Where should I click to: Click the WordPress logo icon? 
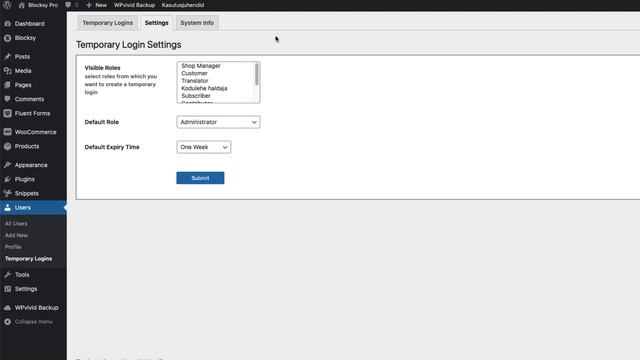point(7,5)
